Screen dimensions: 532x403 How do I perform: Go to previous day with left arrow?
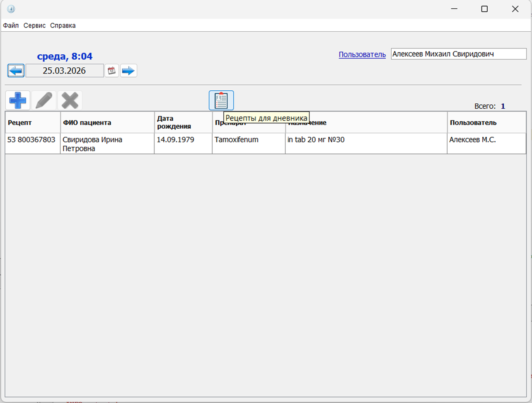click(x=16, y=71)
